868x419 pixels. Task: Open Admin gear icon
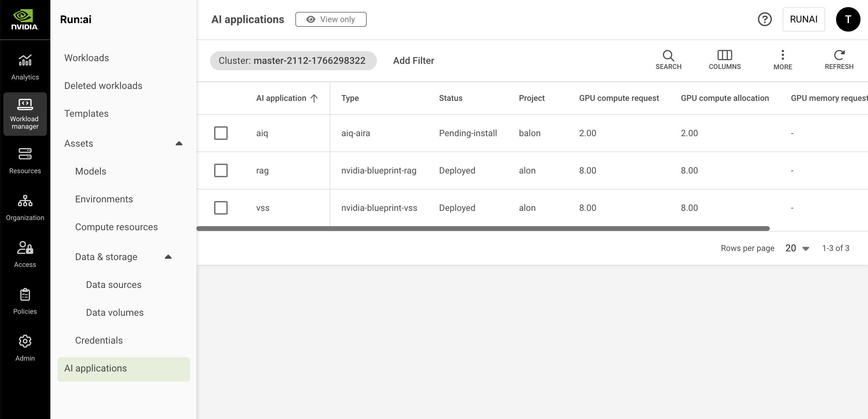coord(25,342)
